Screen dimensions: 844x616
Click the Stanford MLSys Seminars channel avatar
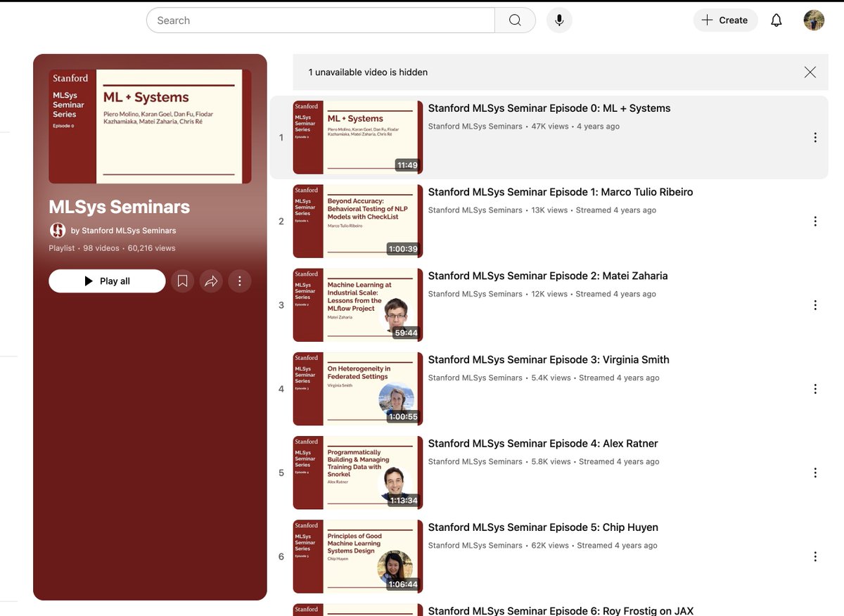click(x=57, y=230)
